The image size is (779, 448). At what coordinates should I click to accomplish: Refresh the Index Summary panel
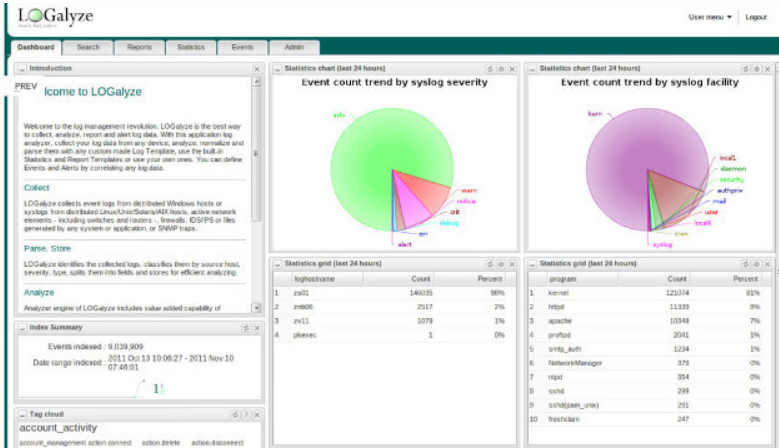click(x=246, y=328)
